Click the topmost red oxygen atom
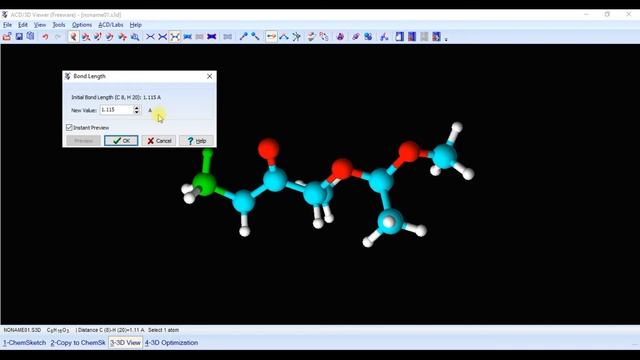Viewport: 640px width, 360px height. 269,149
